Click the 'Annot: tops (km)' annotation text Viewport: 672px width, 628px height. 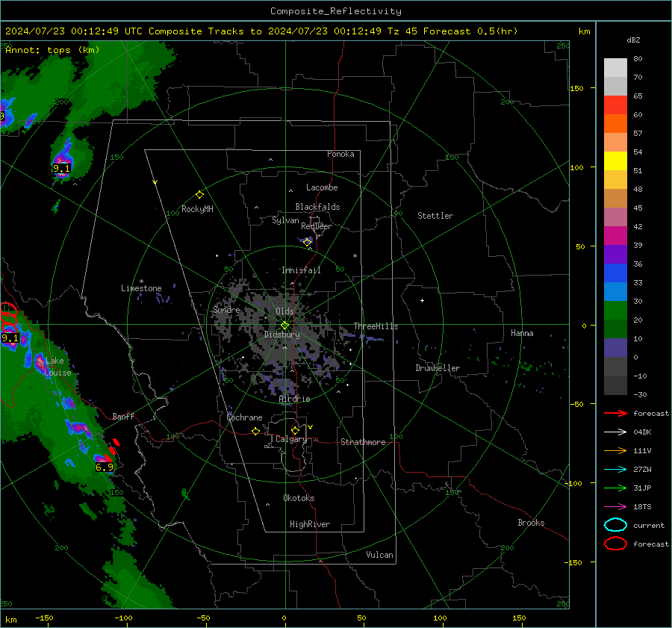click(x=52, y=50)
